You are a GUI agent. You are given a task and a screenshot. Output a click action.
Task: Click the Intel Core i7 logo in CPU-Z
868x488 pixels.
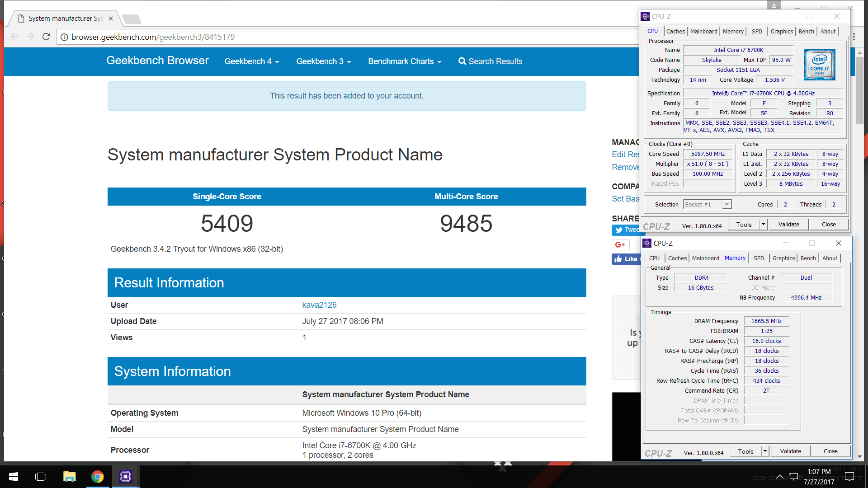pyautogui.click(x=819, y=65)
